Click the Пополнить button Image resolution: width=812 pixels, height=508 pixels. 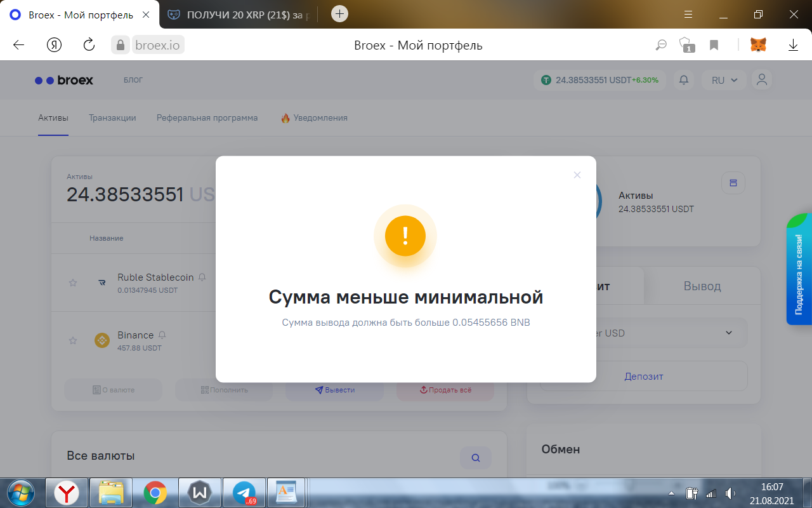[x=224, y=390]
